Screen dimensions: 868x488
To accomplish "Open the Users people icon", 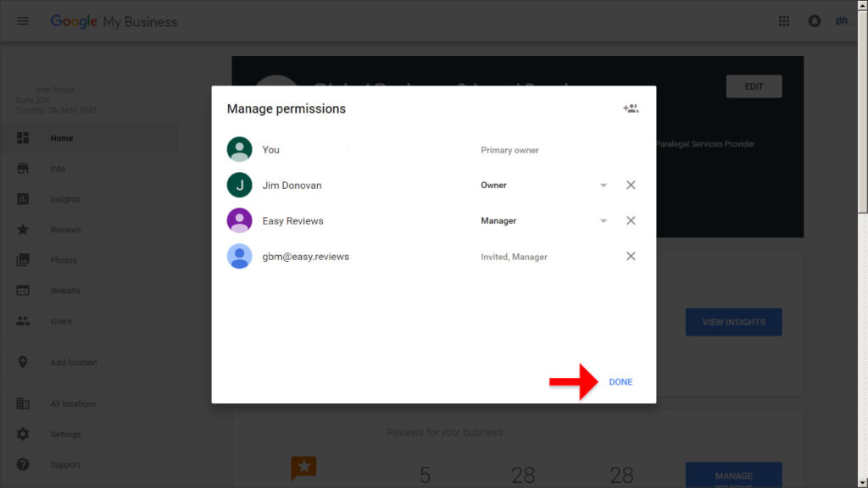I will tap(23, 321).
